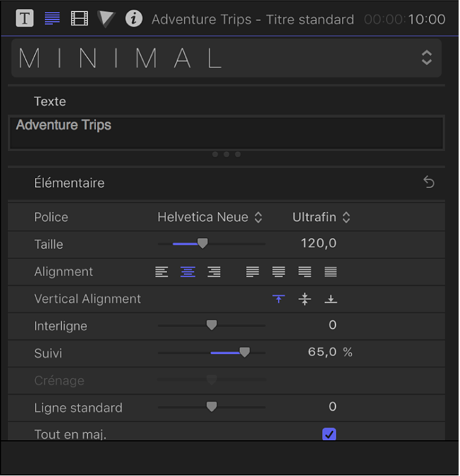Screen dimensions: 460x476
Task: Open the Title inspector icon
Action: pyautogui.click(x=24, y=18)
